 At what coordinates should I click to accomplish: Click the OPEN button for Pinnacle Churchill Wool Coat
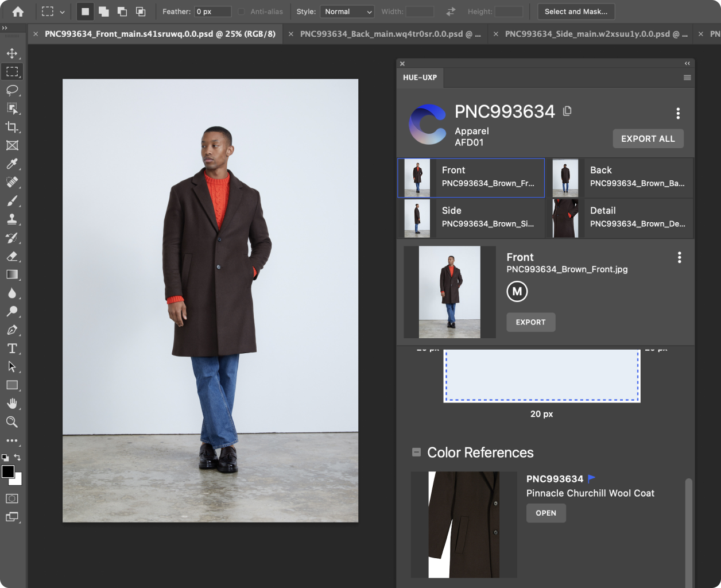(545, 513)
